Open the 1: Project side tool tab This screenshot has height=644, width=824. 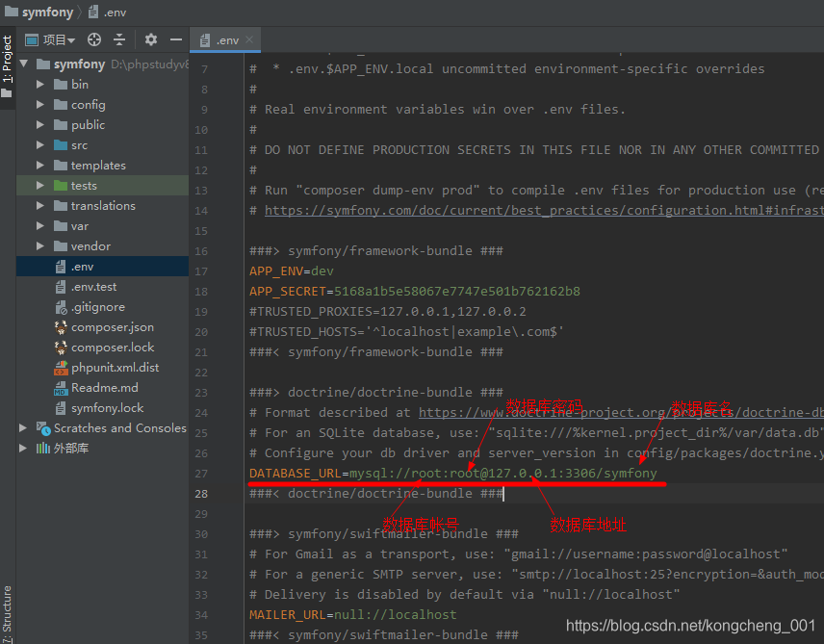tap(7, 65)
